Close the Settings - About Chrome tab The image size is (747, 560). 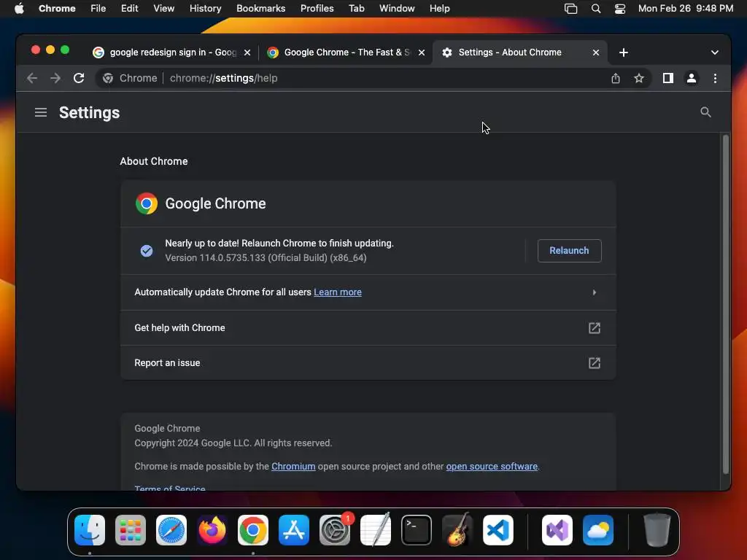595,52
